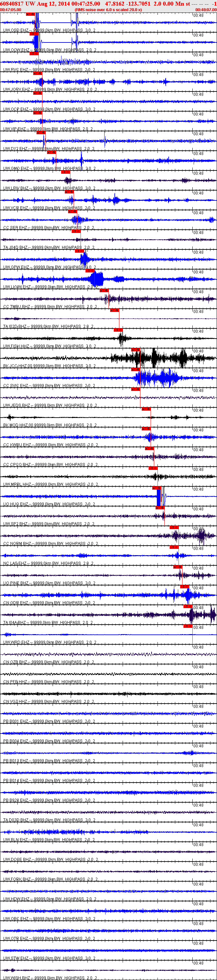
Task: Select the red pick marker on BK JCC trace
Action: coord(136,349)
